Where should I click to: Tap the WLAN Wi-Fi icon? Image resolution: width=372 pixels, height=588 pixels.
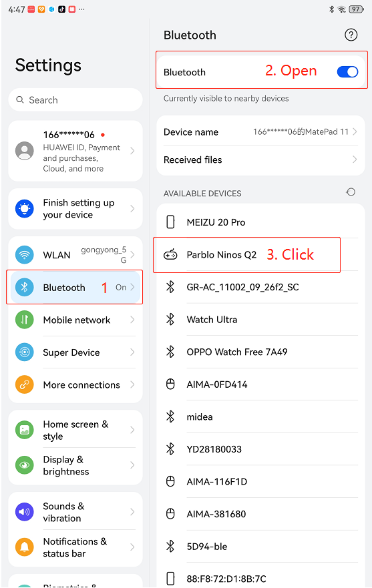pos(25,255)
